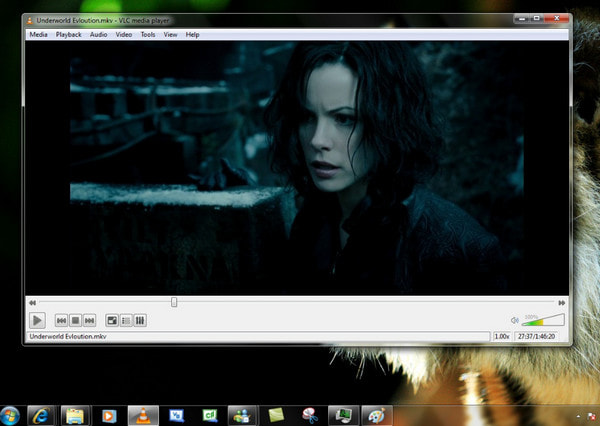This screenshot has width=600, height=426.
Task: Open Windows Explorer folder from taskbar
Action: click(x=75, y=416)
